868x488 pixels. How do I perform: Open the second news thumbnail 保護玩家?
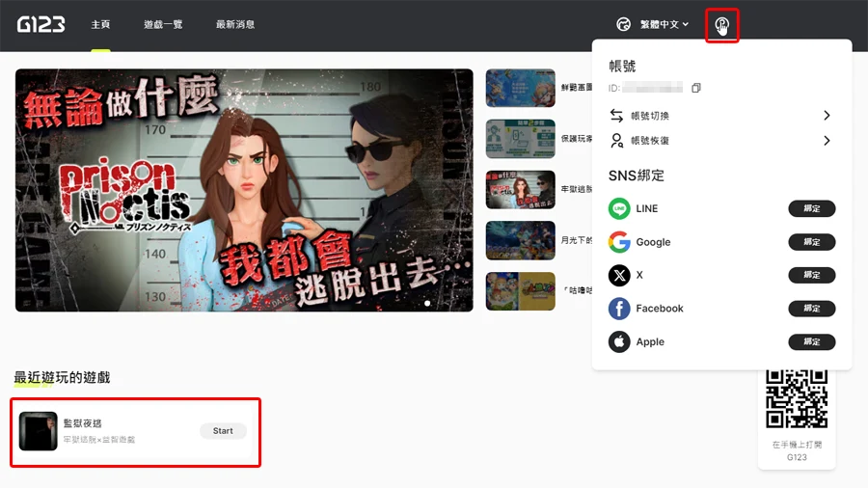tap(521, 139)
